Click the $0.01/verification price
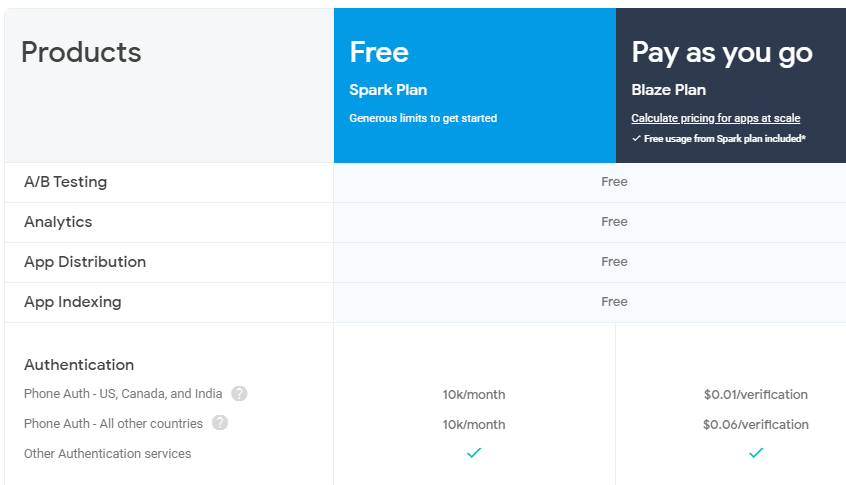The image size is (846, 485). click(x=756, y=394)
